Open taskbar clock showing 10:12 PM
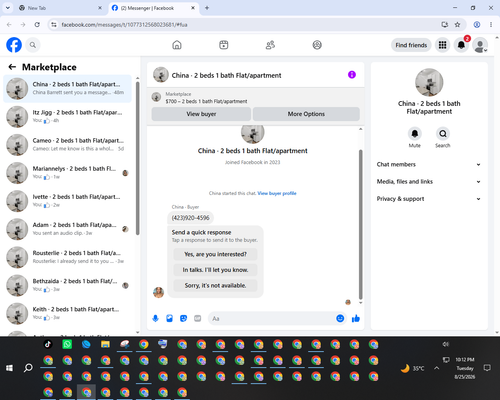The width and height of the screenshot is (500, 400). point(465,368)
